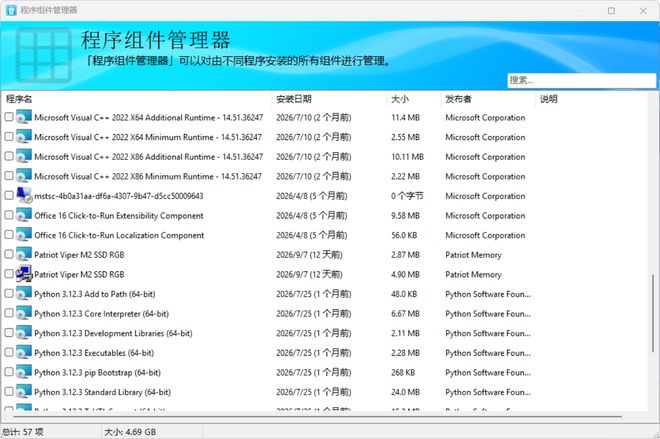Sort by 安装日期 column header
The image size is (660, 439).
(x=329, y=99)
